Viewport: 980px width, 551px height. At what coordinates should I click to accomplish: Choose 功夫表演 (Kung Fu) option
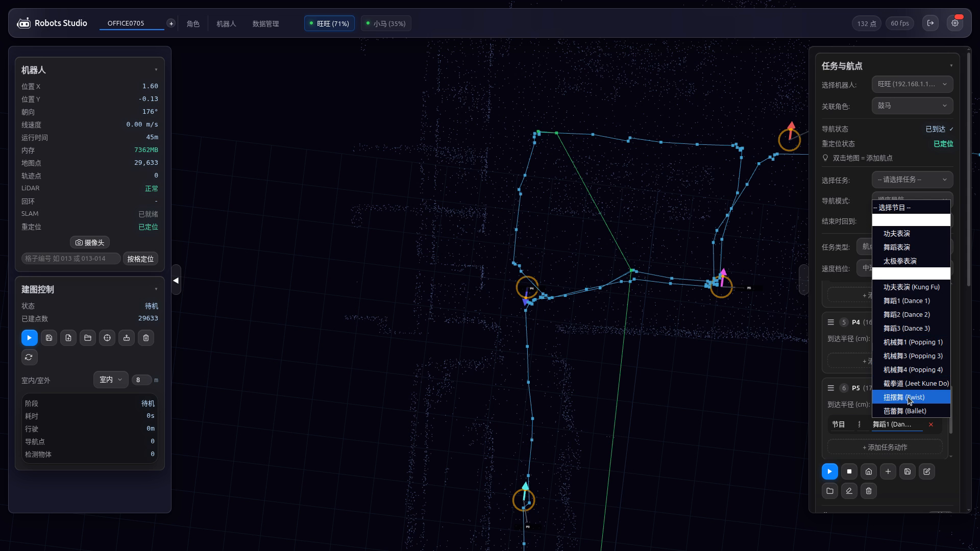(x=911, y=287)
